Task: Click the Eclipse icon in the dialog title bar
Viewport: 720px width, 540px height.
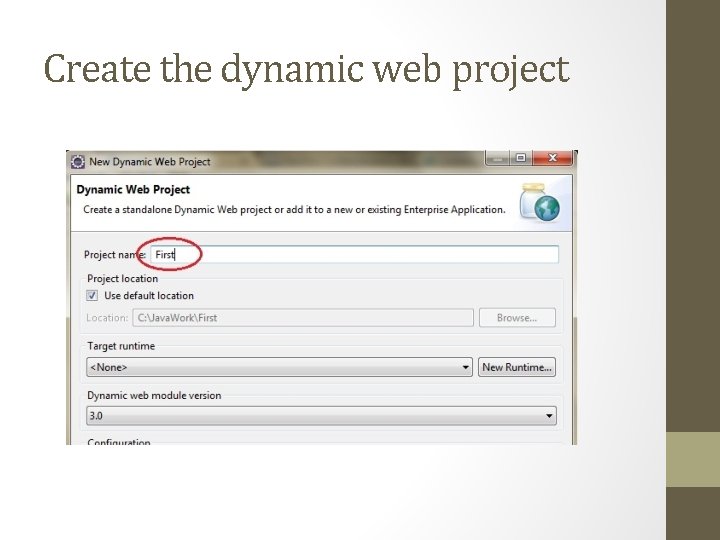Action: pyautogui.click(x=78, y=162)
